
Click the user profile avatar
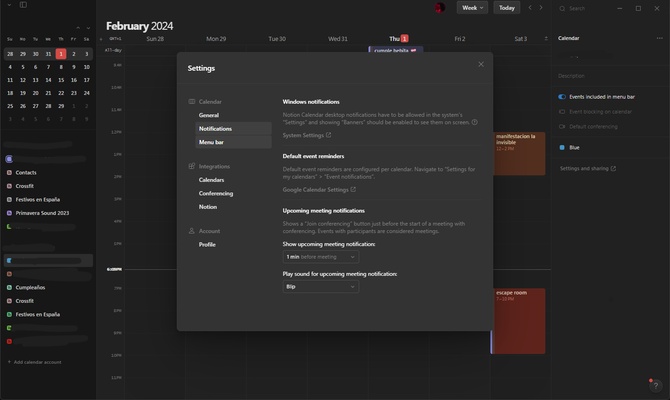pos(440,8)
